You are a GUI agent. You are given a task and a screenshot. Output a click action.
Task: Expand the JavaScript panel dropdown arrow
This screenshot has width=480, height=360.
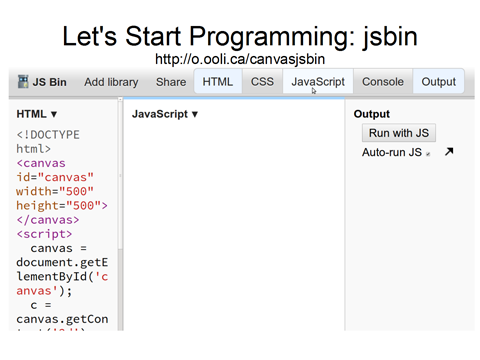pyautogui.click(x=195, y=114)
